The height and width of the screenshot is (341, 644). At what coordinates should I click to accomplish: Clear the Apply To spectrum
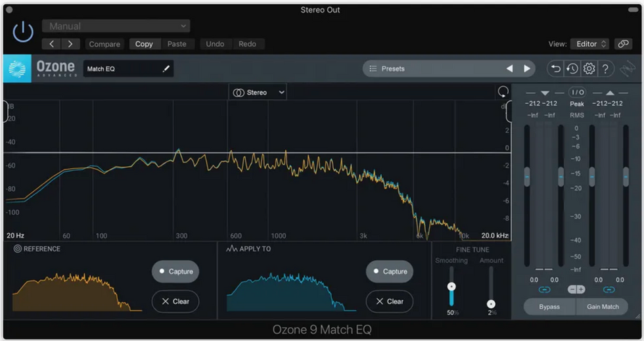(389, 302)
